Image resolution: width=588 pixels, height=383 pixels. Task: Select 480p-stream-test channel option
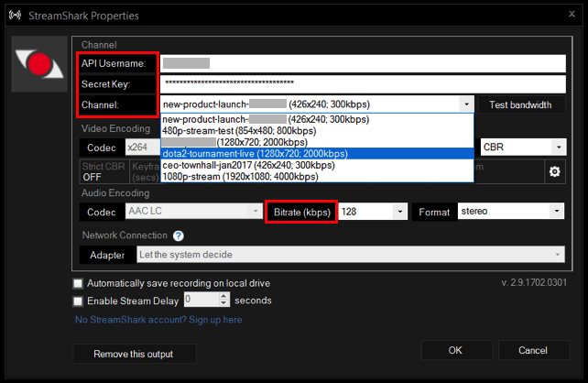[x=317, y=131]
